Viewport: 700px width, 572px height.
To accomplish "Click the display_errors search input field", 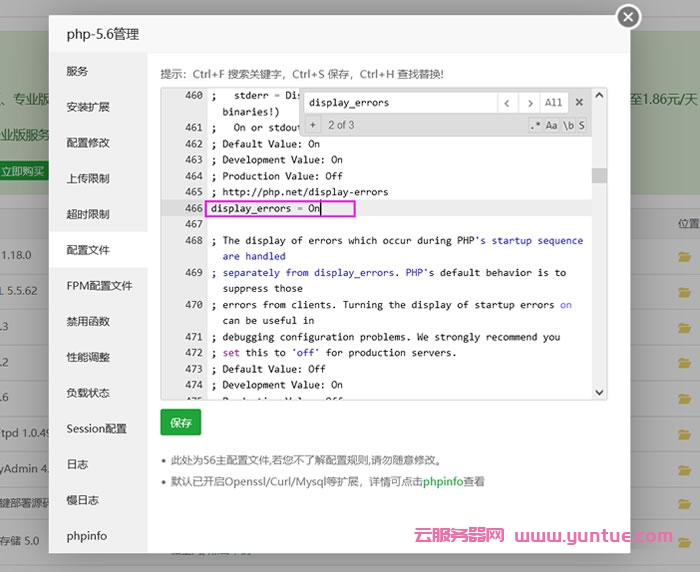I will click(398, 103).
